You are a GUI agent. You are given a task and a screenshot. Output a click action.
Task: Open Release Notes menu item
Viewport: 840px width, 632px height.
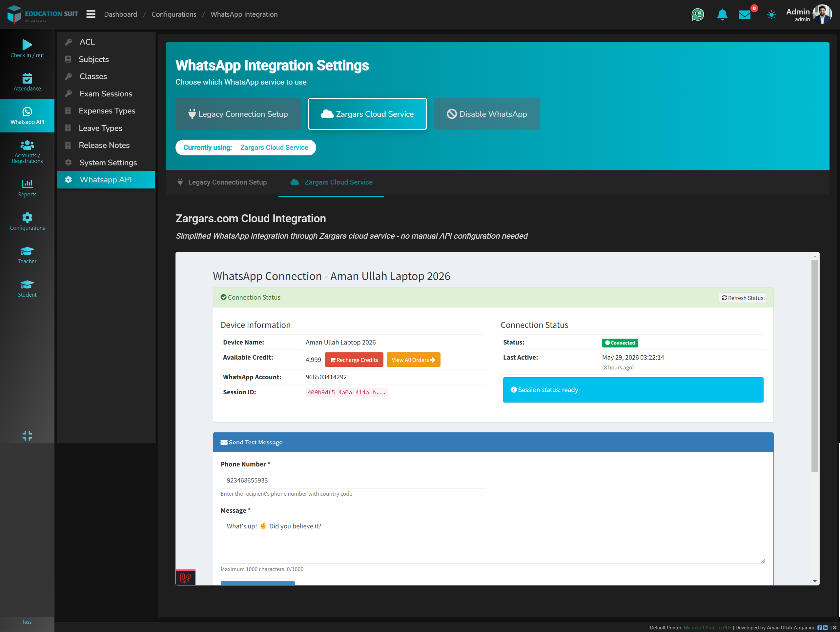106,145
